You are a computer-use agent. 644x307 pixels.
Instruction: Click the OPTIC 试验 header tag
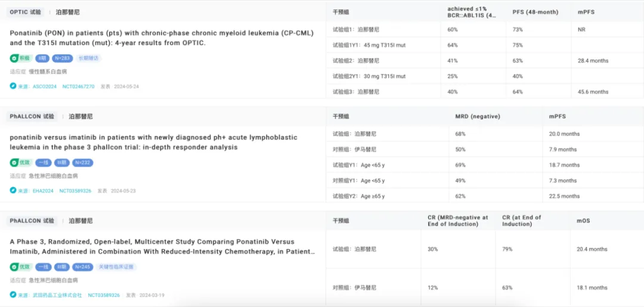(26, 12)
